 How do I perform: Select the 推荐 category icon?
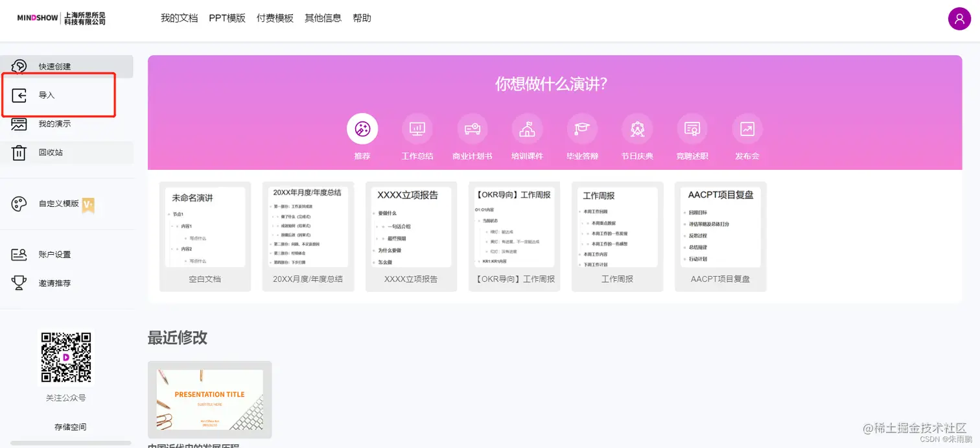click(362, 128)
